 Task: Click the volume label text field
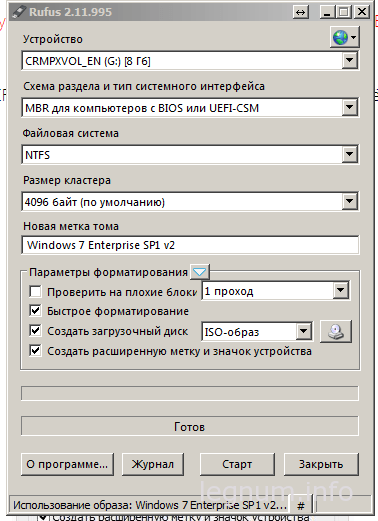click(190, 245)
